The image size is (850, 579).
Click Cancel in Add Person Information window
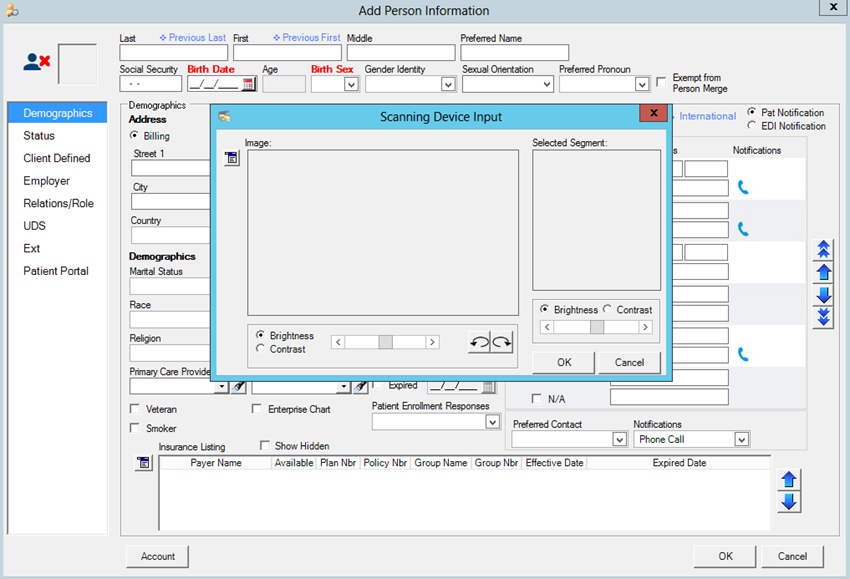click(792, 556)
